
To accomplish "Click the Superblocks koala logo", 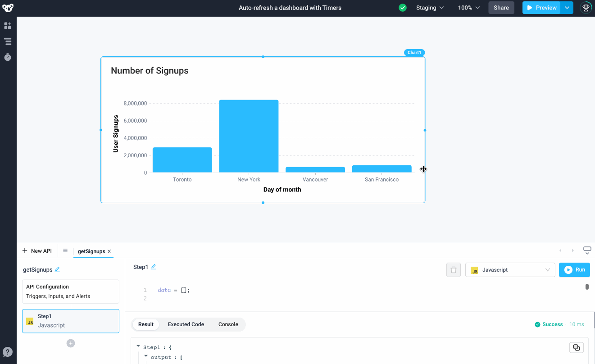I will point(8,8).
